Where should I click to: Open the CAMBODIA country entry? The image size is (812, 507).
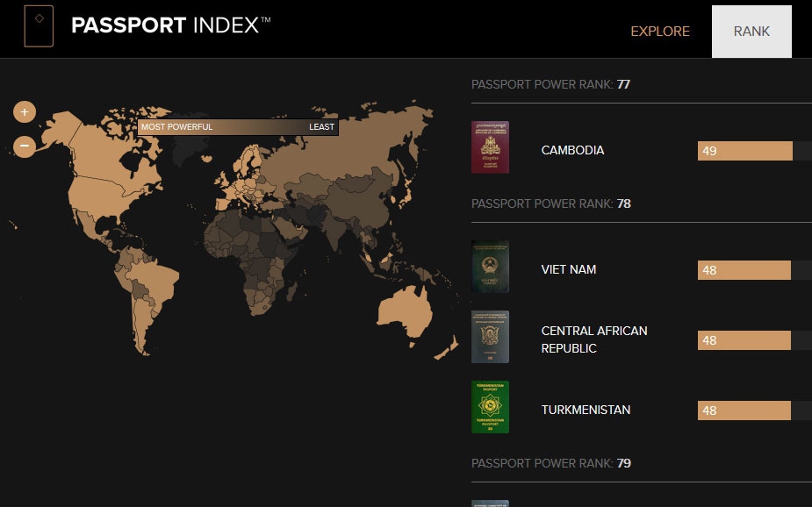572,150
